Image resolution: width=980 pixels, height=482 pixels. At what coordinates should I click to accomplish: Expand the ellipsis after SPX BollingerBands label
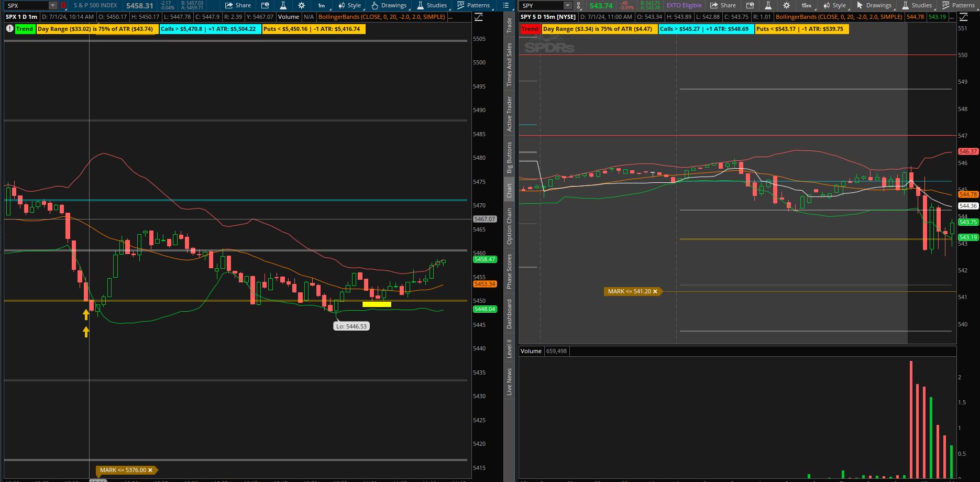click(452, 17)
